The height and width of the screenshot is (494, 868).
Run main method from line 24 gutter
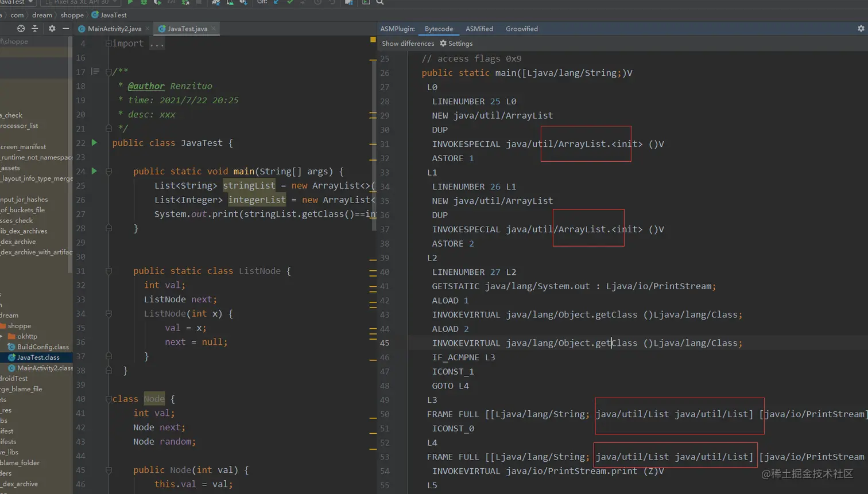click(94, 171)
